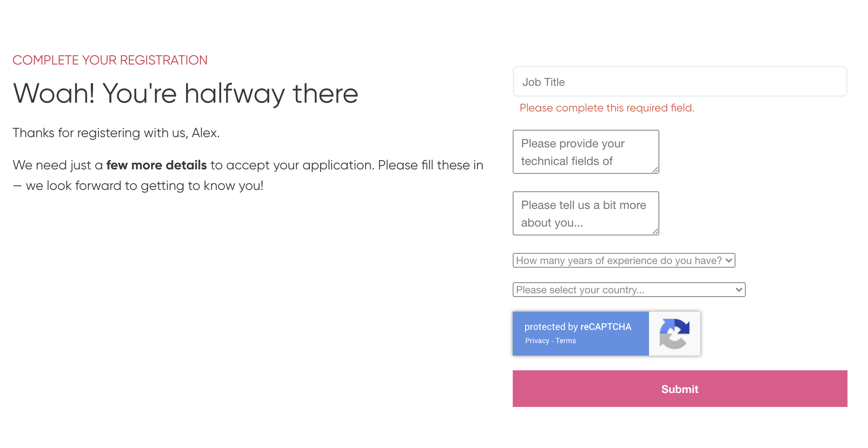The width and height of the screenshot is (868, 448).
Task: Click the bold 'few more details' text
Action: [156, 165]
